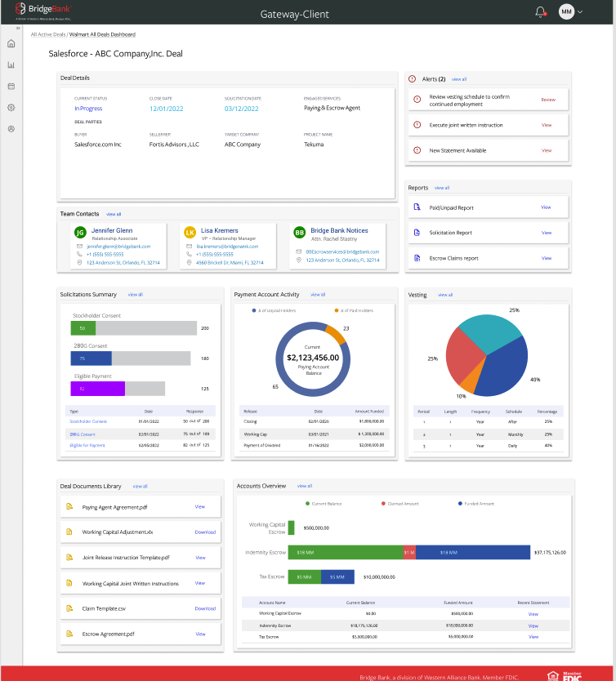
Task: Click Deal Documents Library view all
Action: point(140,487)
